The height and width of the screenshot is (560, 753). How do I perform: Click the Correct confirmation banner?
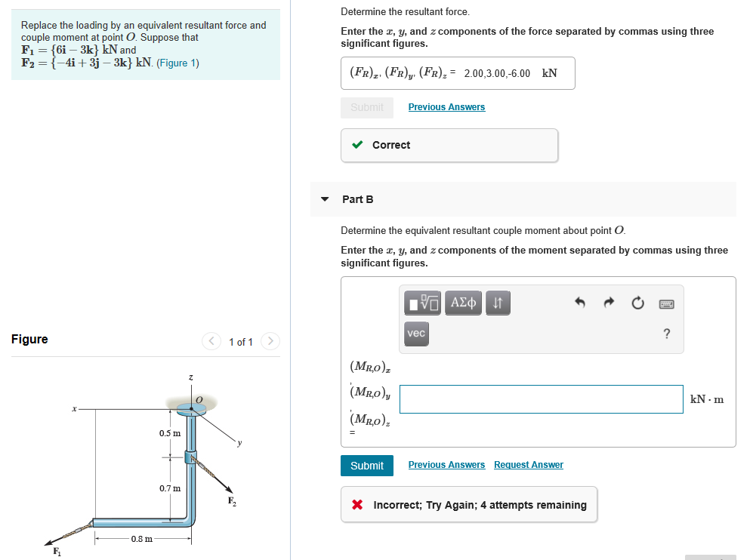point(449,144)
